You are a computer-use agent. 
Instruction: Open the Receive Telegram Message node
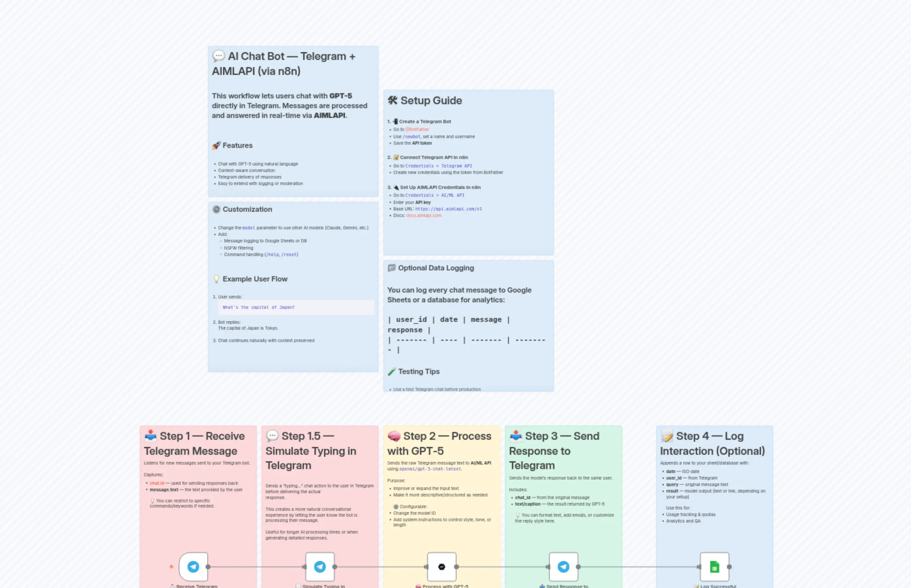pyautogui.click(x=193, y=566)
